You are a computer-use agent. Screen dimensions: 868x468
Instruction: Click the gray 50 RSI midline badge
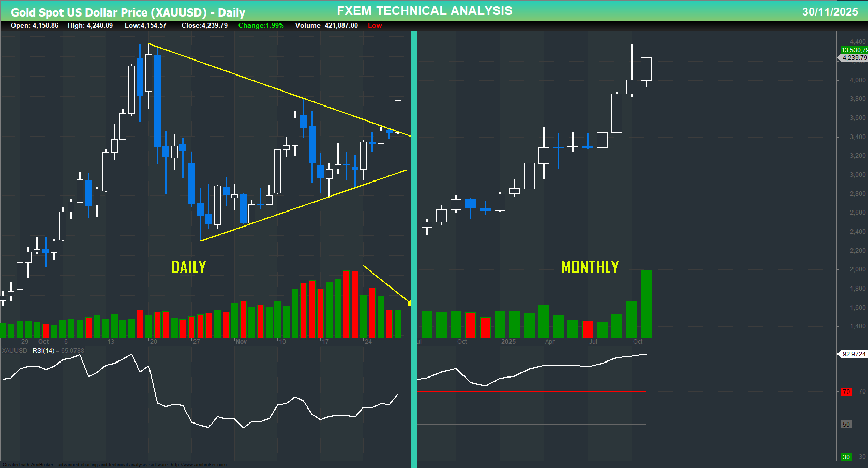(846, 424)
